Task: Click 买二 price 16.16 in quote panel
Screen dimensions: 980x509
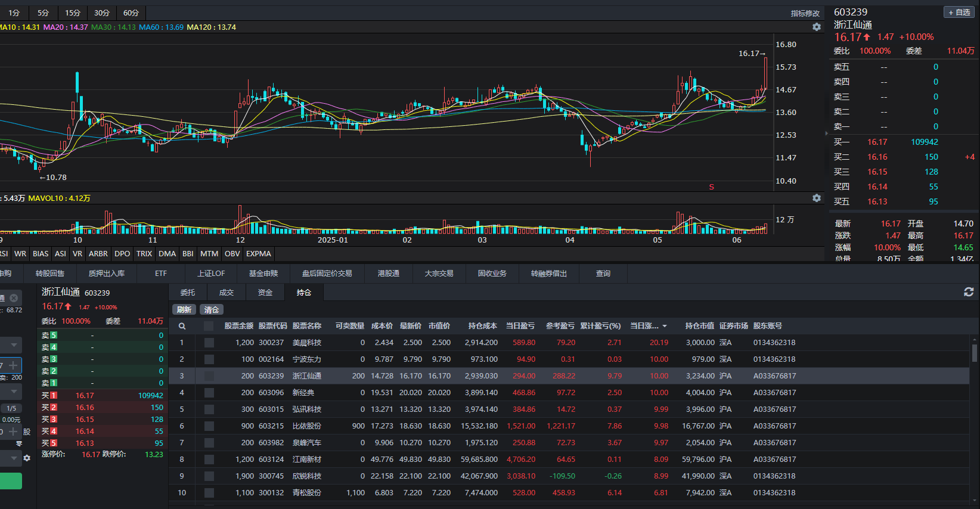Action: pyautogui.click(x=877, y=157)
